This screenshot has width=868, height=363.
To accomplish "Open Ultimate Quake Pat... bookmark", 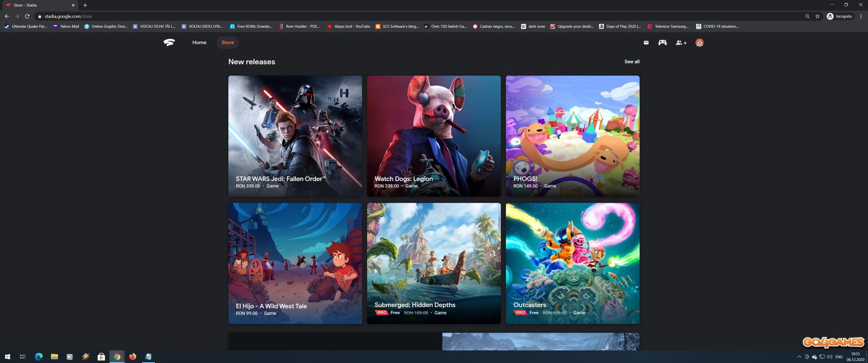I will tap(25, 26).
